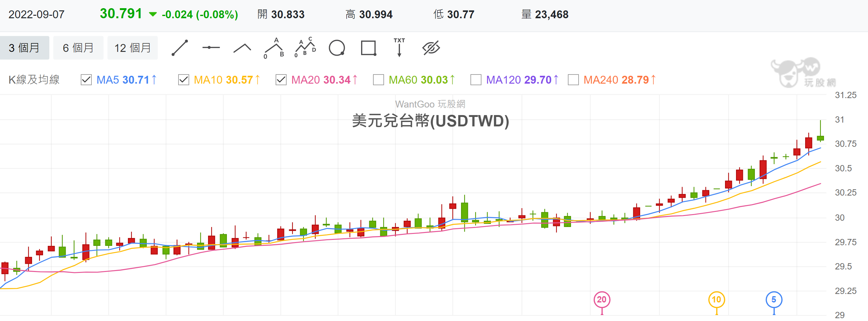Viewport: 868px width, 321px height.
Task: Pick the 0-A-B wave drawing tool
Action: [274, 48]
